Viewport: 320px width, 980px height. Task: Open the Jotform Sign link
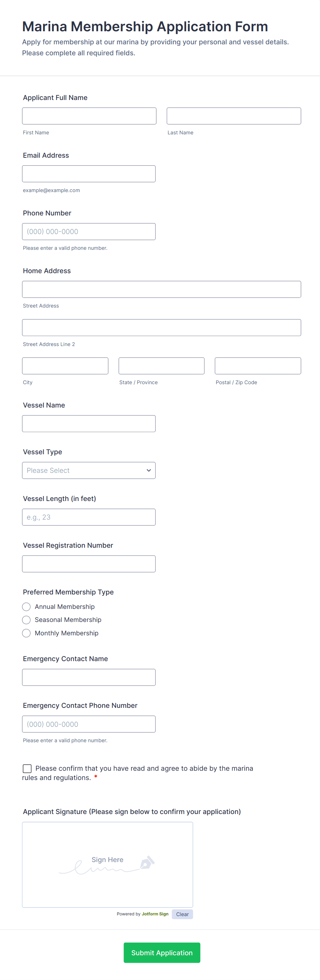(155, 914)
